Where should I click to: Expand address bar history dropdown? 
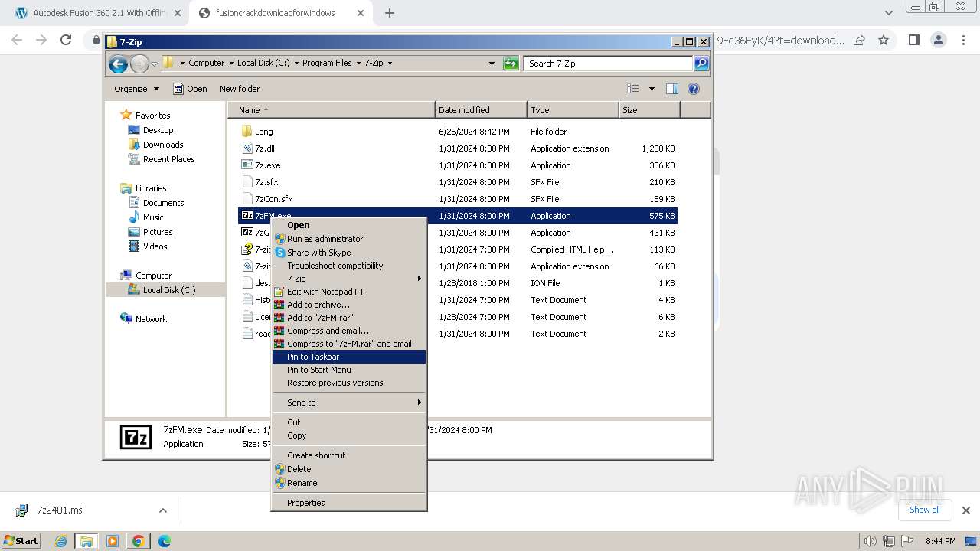492,64
